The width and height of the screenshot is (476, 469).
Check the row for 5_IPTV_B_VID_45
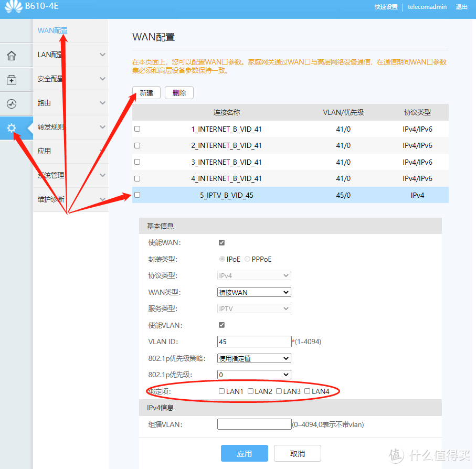[137, 195]
